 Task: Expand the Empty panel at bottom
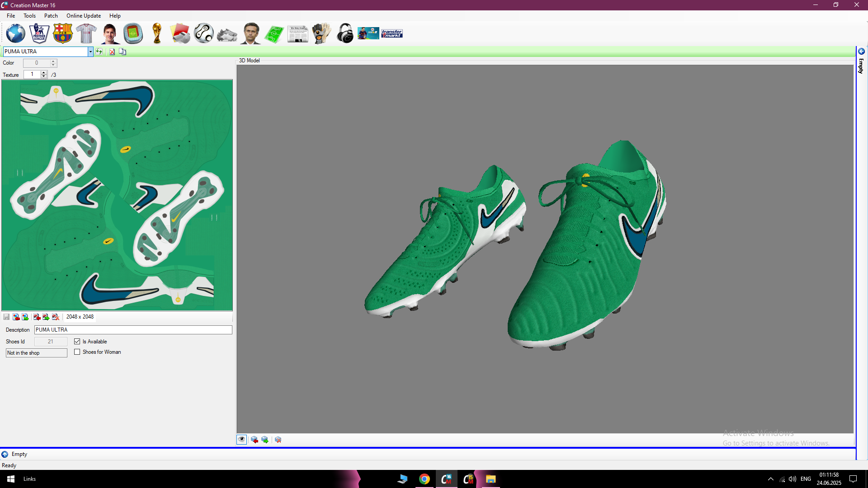[x=5, y=454]
